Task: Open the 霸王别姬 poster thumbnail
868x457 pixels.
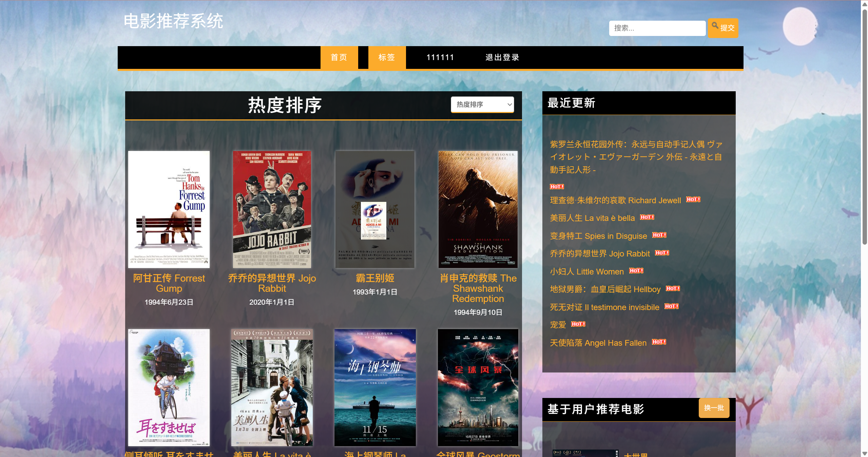Action: [375, 209]
